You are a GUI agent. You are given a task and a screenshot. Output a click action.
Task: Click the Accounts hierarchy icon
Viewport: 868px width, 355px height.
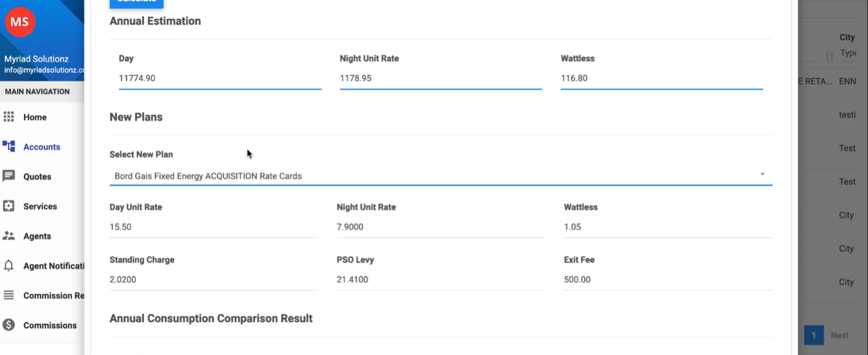tap(9, 147)
